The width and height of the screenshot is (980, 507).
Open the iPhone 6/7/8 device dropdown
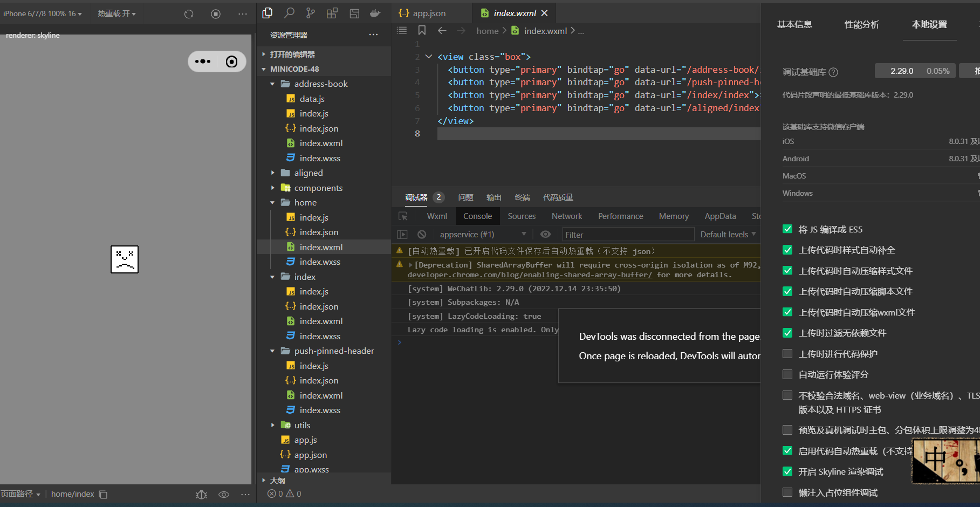pos(43,13)
